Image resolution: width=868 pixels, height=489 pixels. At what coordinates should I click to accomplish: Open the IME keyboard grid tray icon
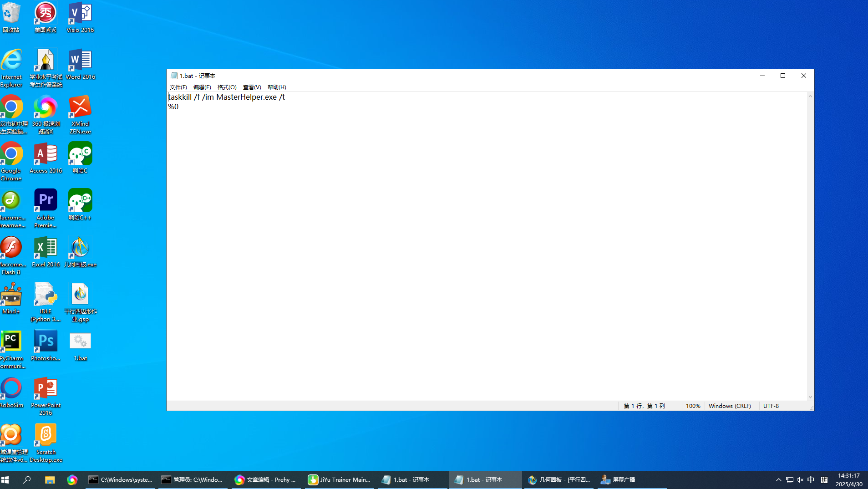click(824, 479)
